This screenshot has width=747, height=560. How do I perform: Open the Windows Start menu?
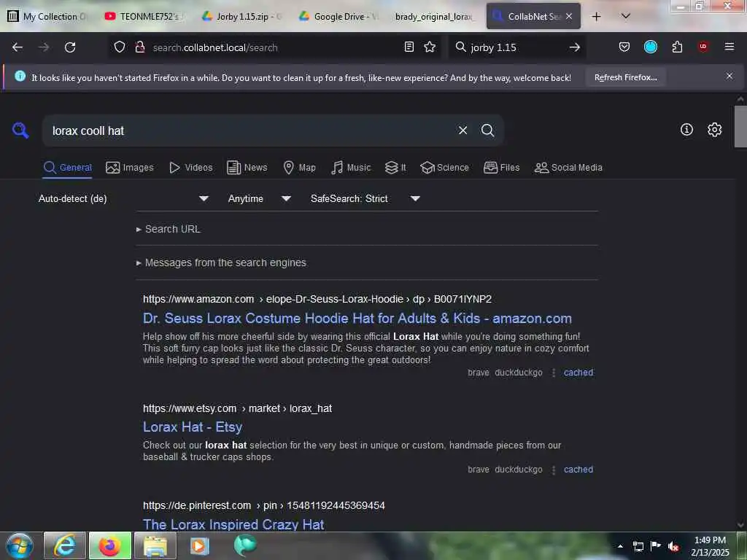[x=20, y=545]
